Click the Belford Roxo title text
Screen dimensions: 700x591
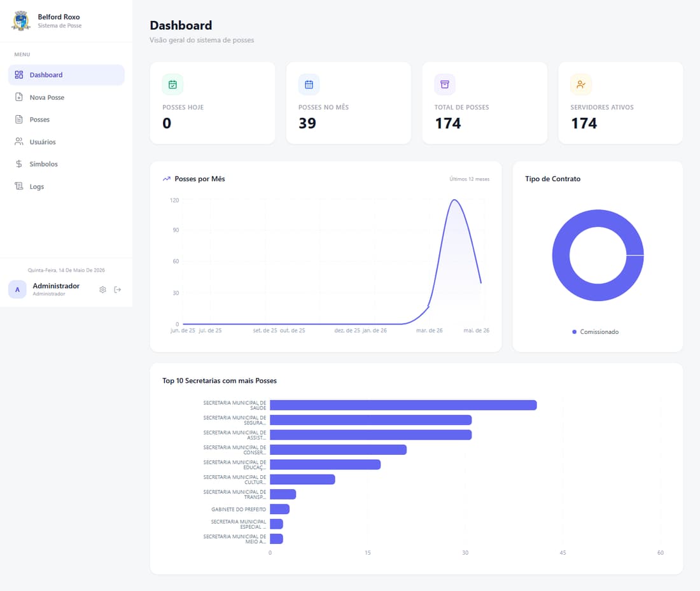point(59,17)
